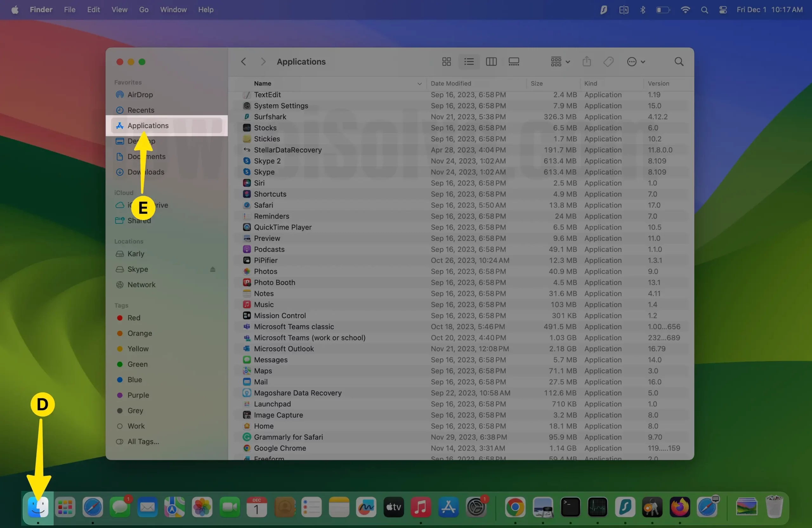Image resolution: width=812 pixels, height=528 pixels.
Task: Open FaceTime from the Dock
Action: pos(229,507)
